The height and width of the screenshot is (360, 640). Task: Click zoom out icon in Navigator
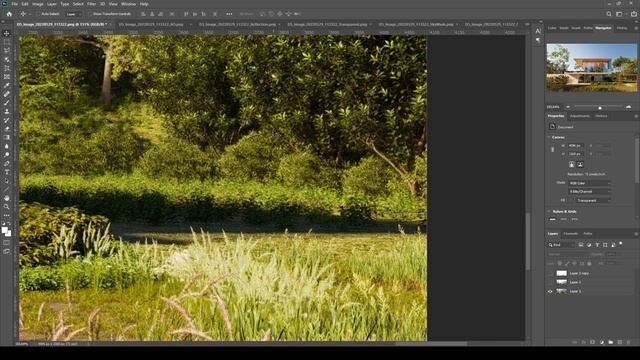point(568,107)
